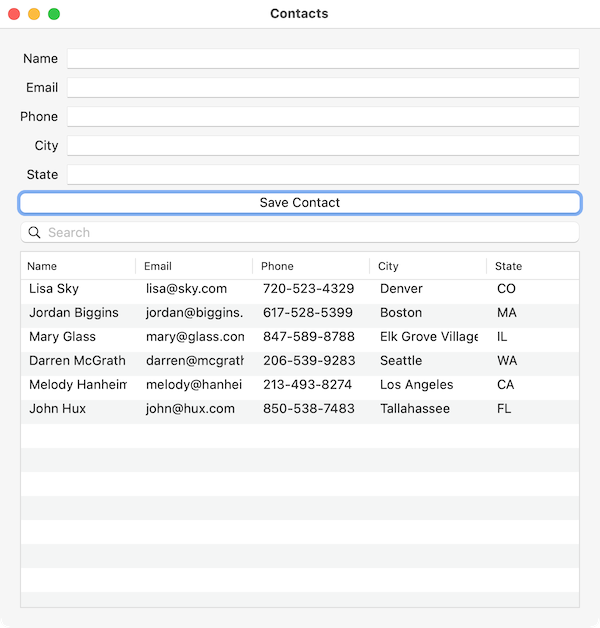The width and height of the screenshot is (600, 628).
Task: Click phone number 847-589-8788
Action: pos(308,337)
